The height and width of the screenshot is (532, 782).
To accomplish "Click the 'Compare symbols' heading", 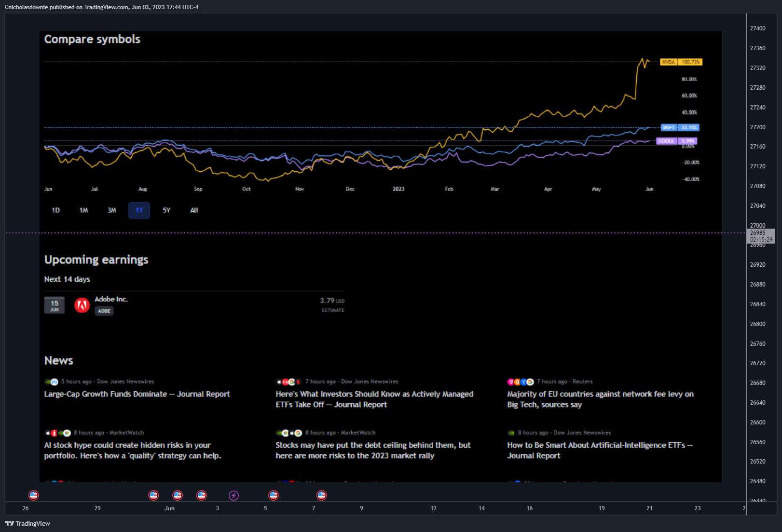I will point(92,39).
